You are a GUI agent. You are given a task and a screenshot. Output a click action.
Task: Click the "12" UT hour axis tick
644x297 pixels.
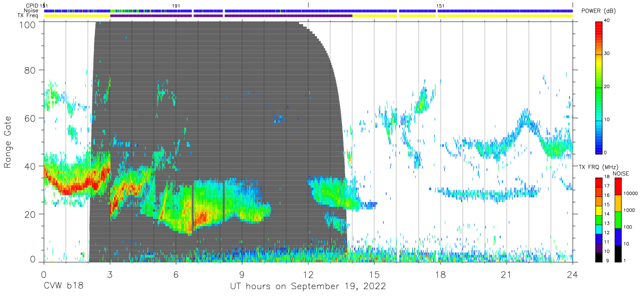(x=308, y=274)
